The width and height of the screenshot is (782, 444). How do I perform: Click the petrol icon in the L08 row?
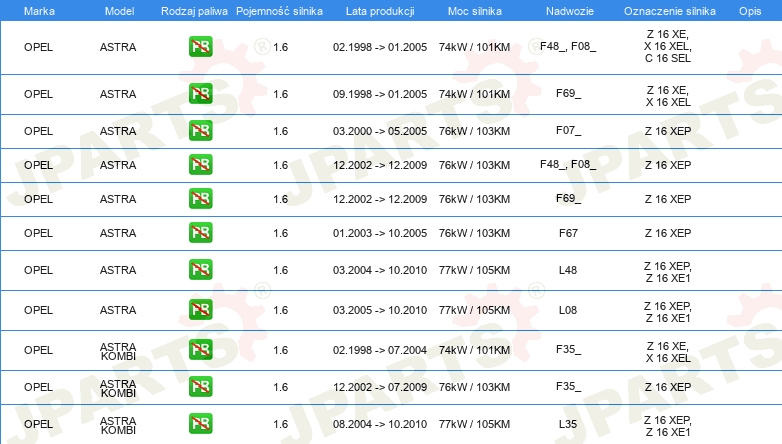200,309
